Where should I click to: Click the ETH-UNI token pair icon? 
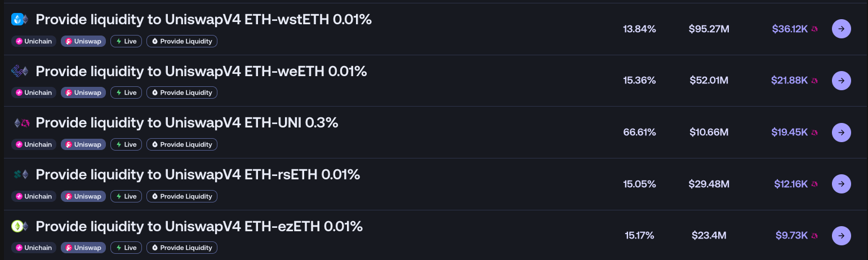20,123
